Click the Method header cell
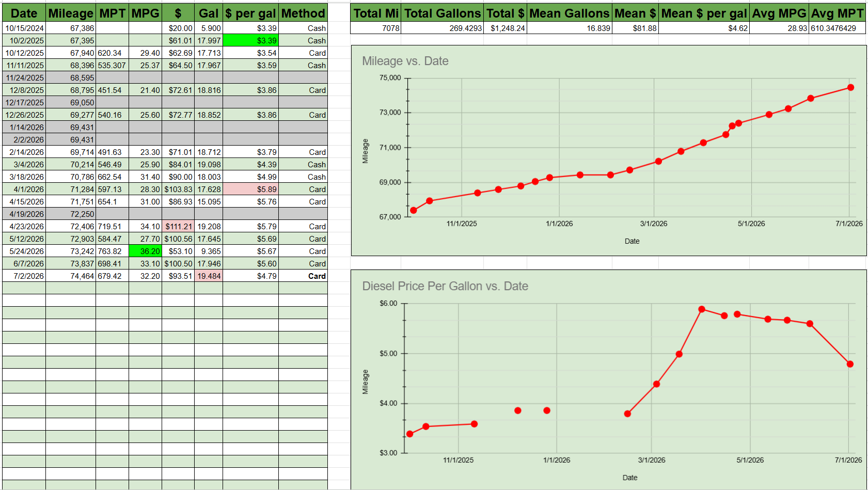Image resolution: width=868 pixels, height=490 pixels. [x=303, y=13]
